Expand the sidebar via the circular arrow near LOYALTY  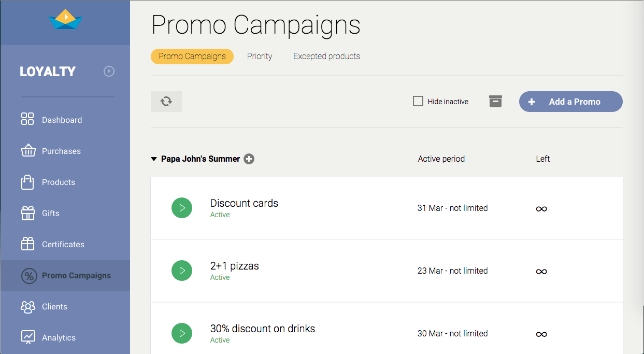pyautogui.click(x=109, y=72)
